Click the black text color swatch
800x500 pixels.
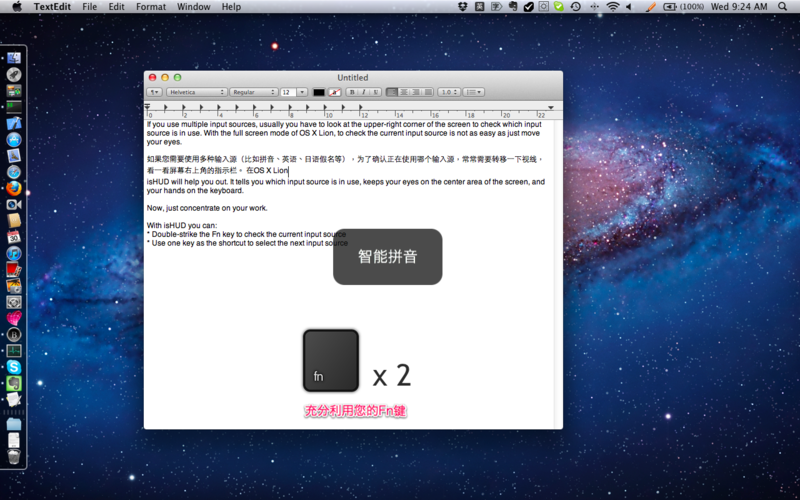(x=318, y=92)
